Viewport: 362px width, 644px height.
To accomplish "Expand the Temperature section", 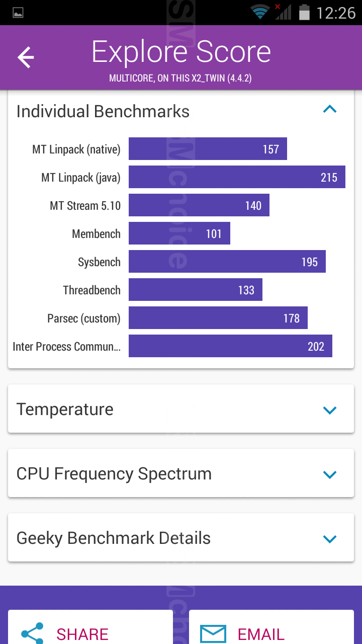I will pyautogui.click(x=330, y=410).
